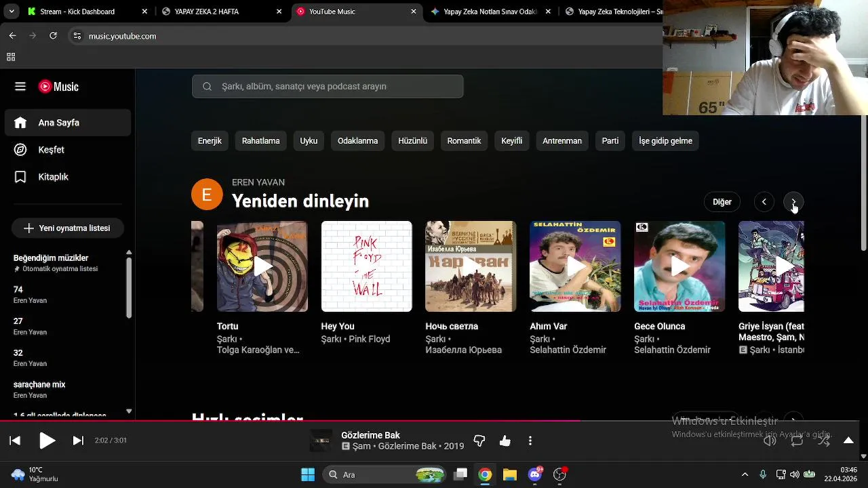Select the Romantik mood chip

(464, 141)
